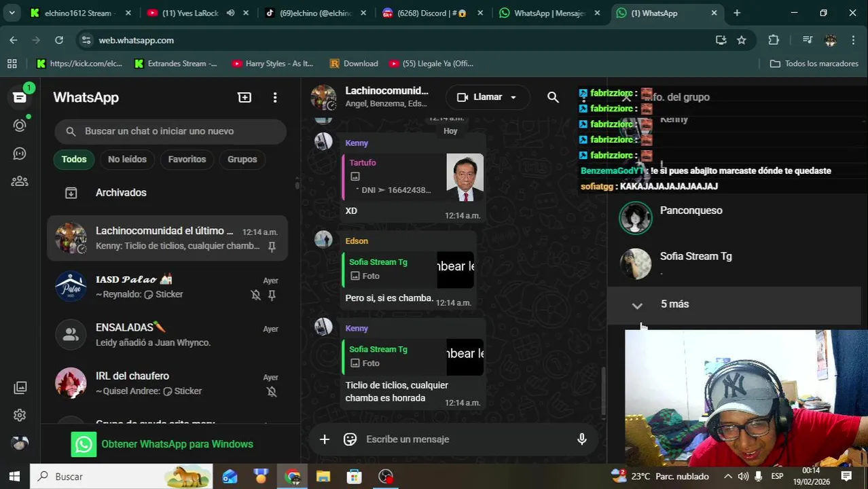Open the Harry Styles bookmark
The width and height of the screenshot is (868, 489).
click(273, 63)
